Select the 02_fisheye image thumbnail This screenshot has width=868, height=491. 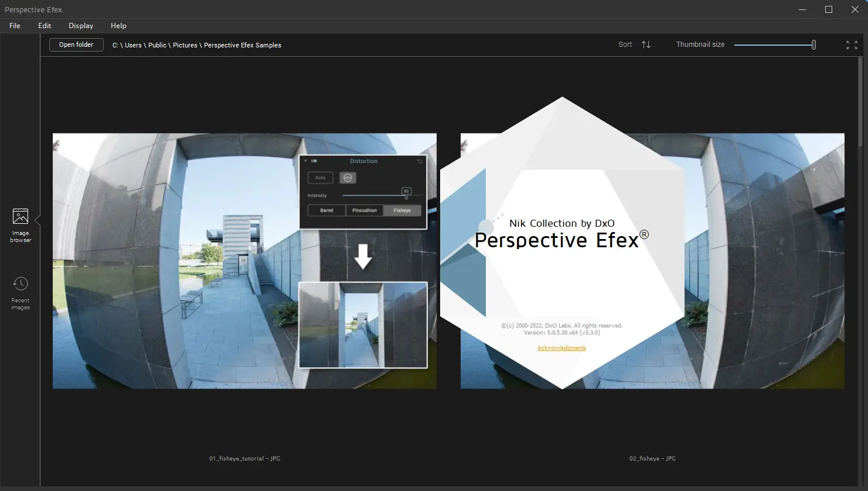click(764, 261)
